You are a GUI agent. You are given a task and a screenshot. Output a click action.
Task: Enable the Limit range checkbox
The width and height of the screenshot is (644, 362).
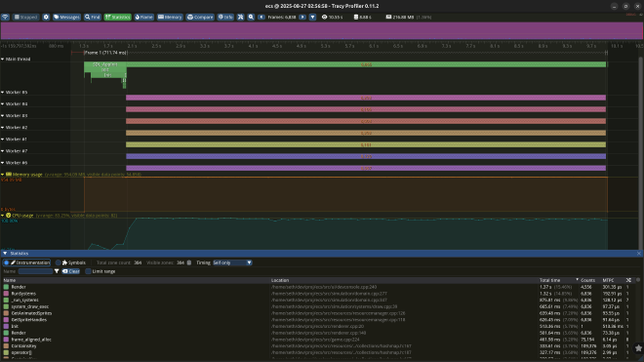point(88,271)
